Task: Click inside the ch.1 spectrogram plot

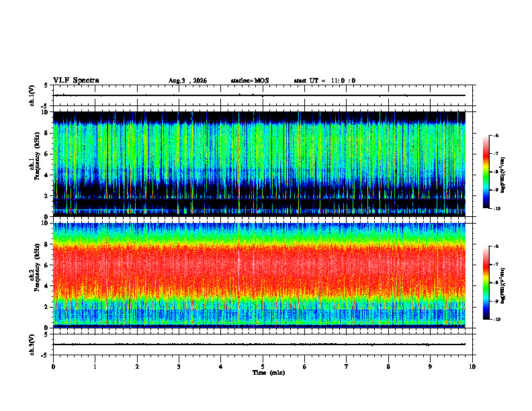Action: click(x=259, y=164)
